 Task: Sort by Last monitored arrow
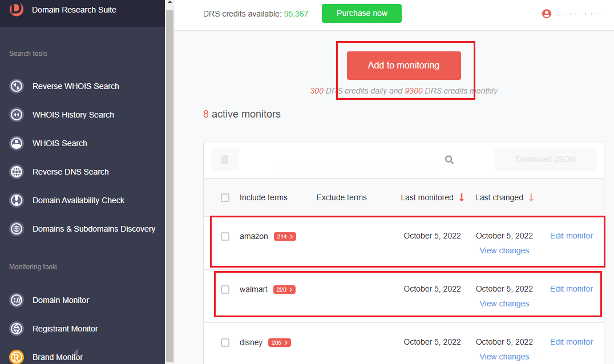462,197
